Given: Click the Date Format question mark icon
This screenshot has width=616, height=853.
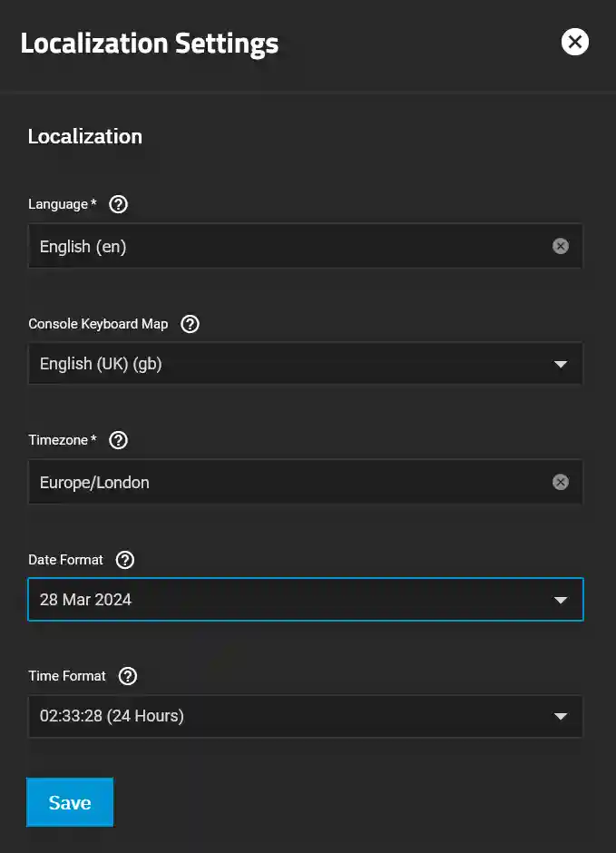Looking at the screenshot, I should [124, 560].
